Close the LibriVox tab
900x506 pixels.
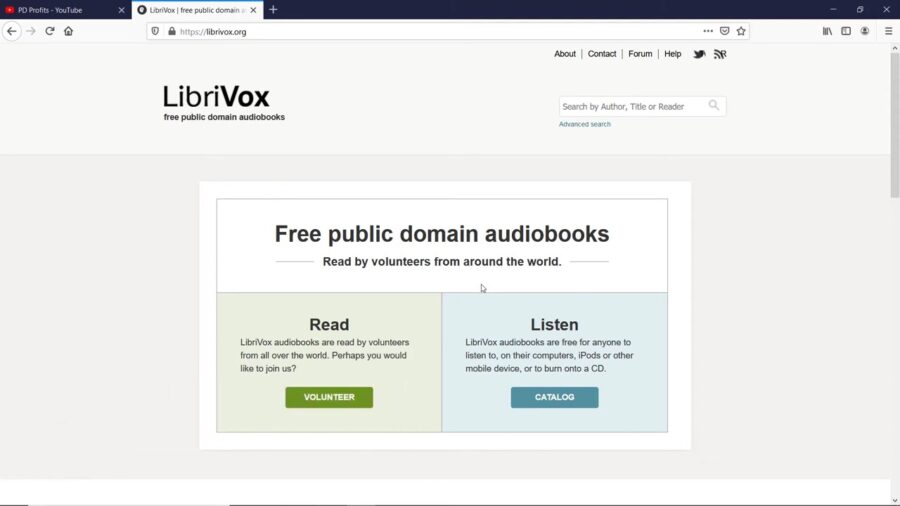pos(253,10)
